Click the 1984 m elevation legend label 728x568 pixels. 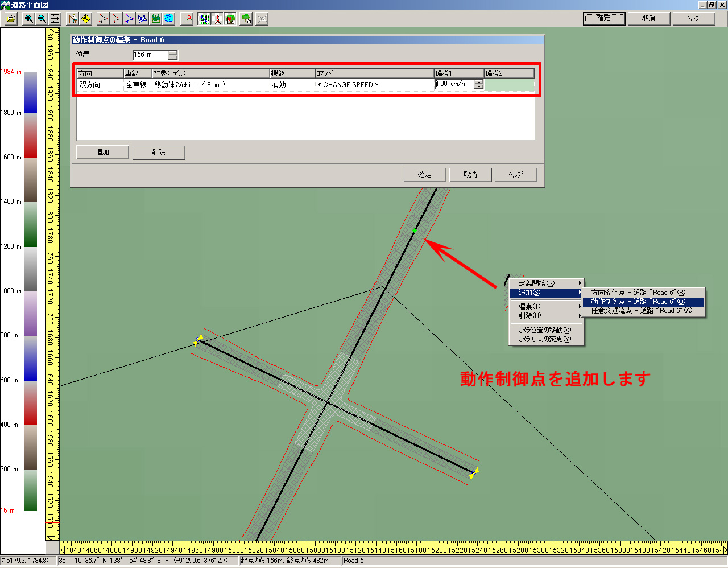[11, 72]
